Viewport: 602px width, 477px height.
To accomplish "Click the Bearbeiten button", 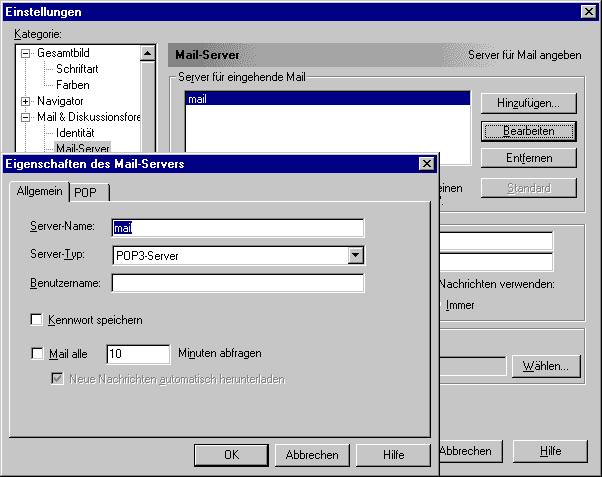I will pos(527,130).
